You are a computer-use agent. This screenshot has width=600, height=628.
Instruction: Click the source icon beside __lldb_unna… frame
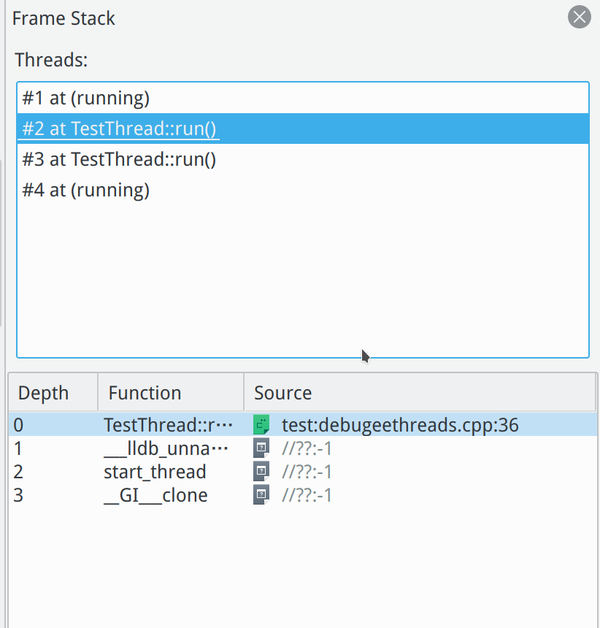262,448
